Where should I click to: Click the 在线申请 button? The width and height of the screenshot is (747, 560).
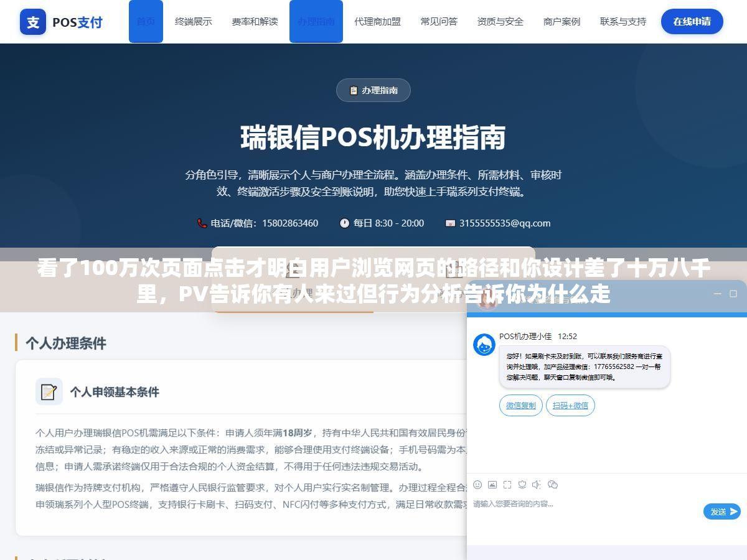point(692,21)
